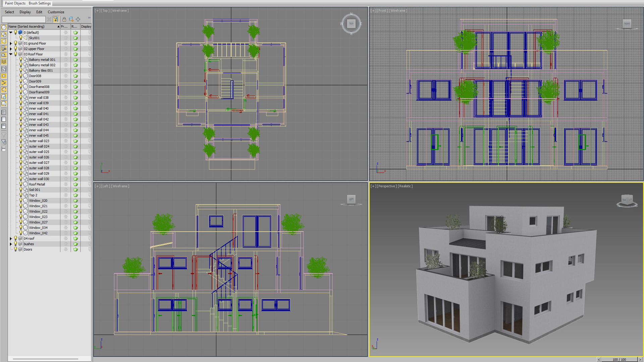Toggle the Display Lights filter icon
This screenshot has height=362, width=644.
tap(4, 41)
